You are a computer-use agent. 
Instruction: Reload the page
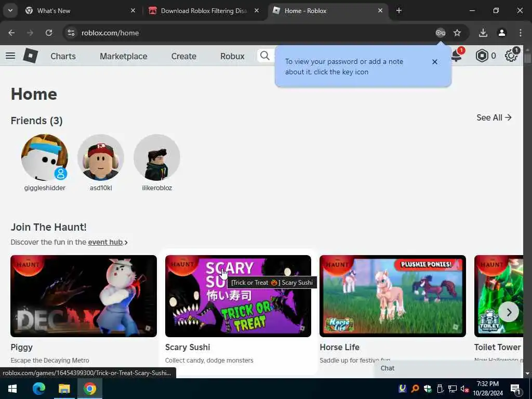[49, 33]
